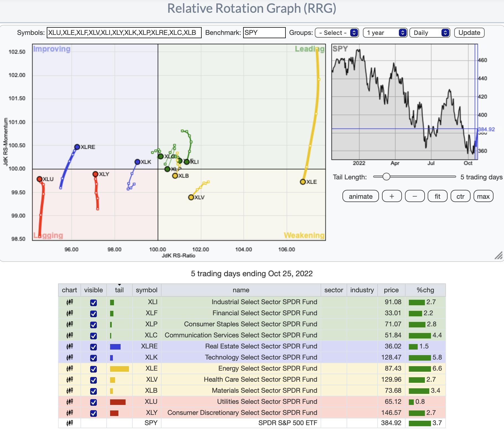504x429 pixels.
Task: Click the Benchmark SPY input field
Action: point(264,33)
